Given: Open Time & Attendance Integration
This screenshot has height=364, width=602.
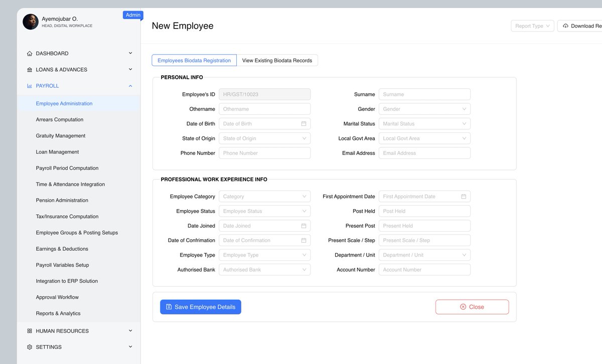Looking at the screenshot, I should coord(79,184).
